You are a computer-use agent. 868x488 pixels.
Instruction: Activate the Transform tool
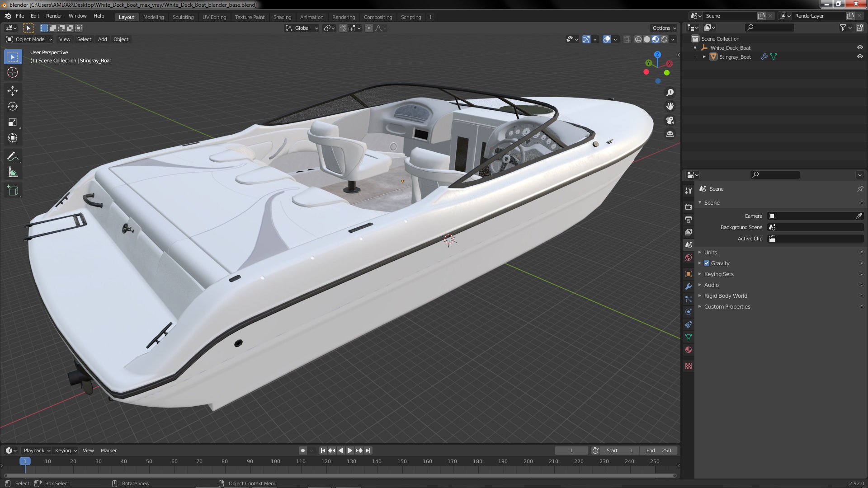click(x=13, y=138)
